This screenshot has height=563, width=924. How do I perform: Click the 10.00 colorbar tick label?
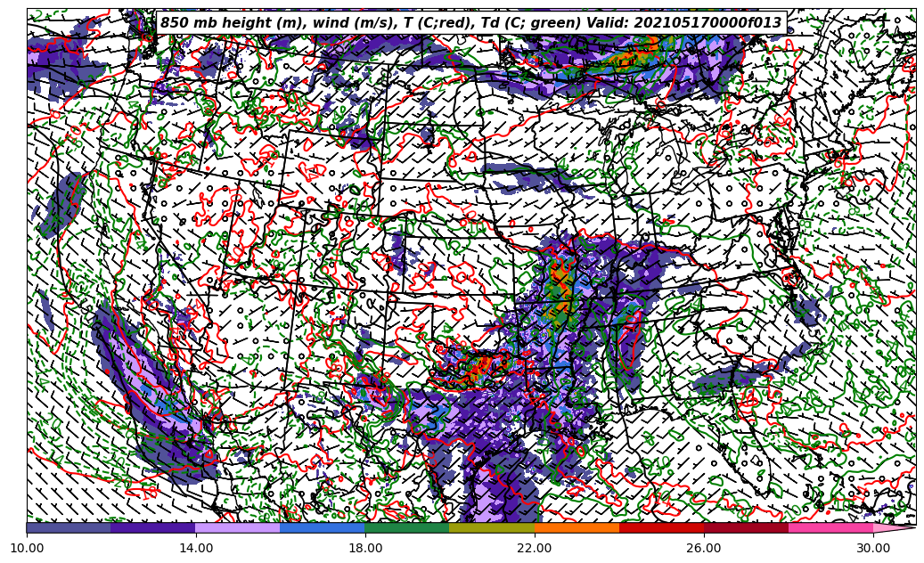click(x=27, y=549)
